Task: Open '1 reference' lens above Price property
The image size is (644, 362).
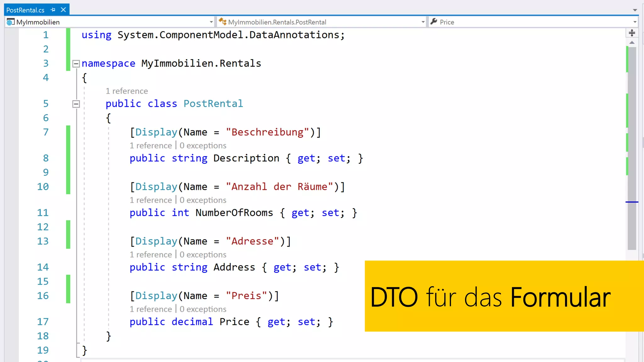Action: coord(151,309)
